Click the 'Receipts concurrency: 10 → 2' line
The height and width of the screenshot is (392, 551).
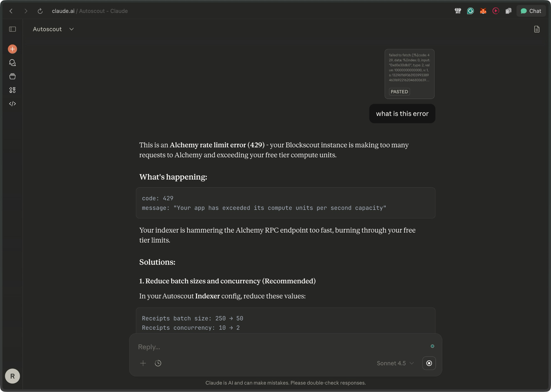[x=191, y=328]
